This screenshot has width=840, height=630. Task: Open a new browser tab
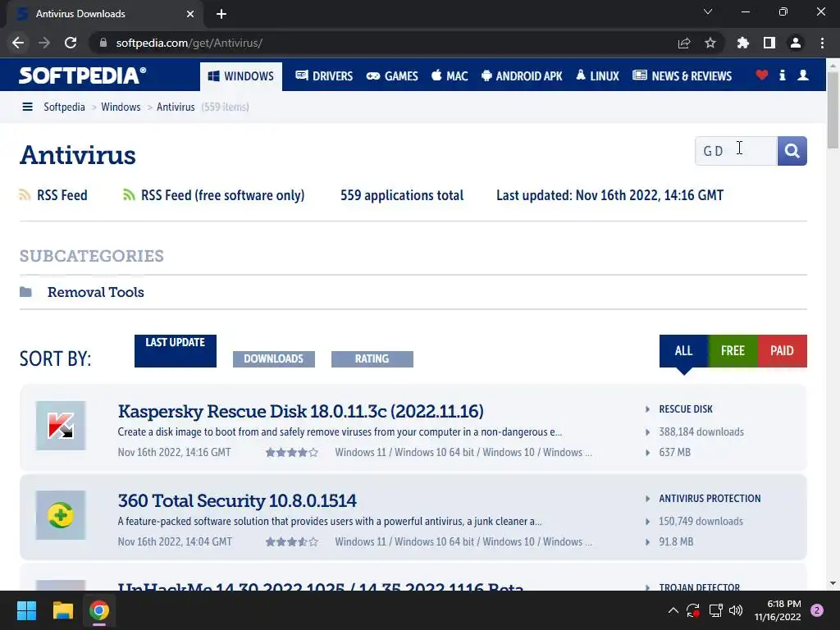click(x=221, y=14)
